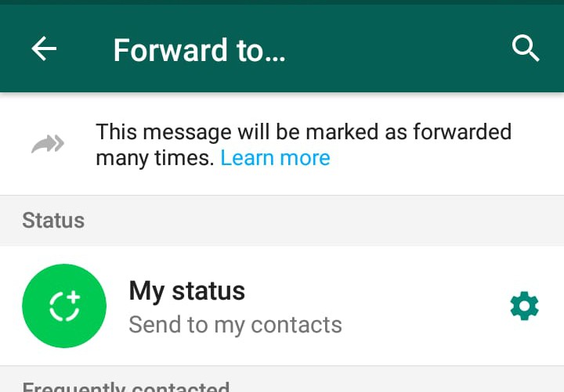Open status privacy settings gear

tap(524, 306)
